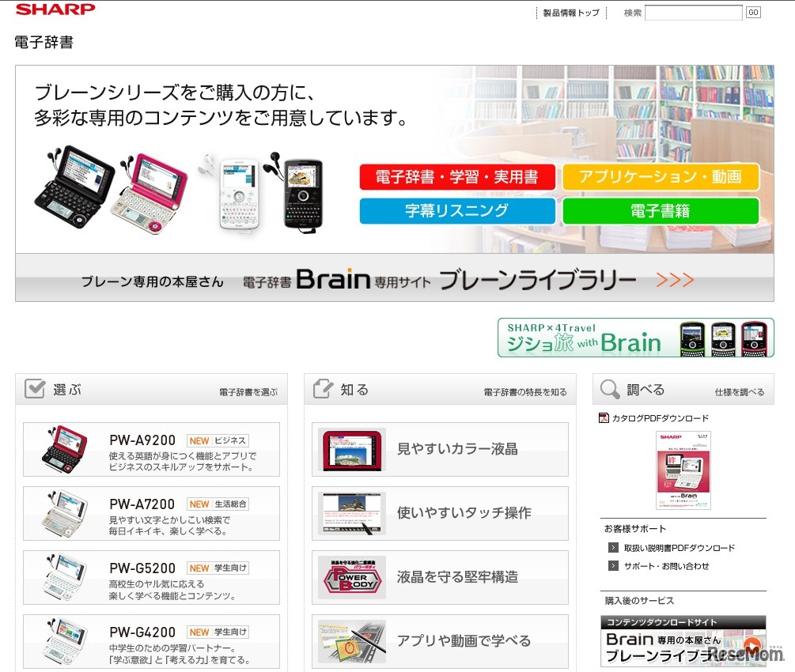The height and width of the screenshot is (672, 795).
Task: Open the 製品情報トップ link
Action: tap(571, 13)
